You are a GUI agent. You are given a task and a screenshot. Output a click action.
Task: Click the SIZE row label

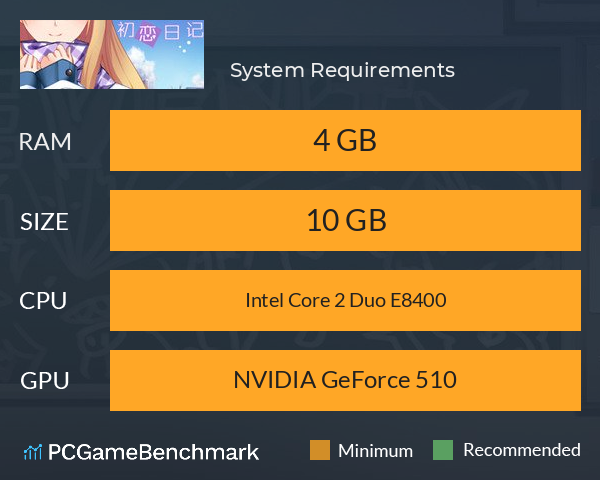(x=44, y=222)
